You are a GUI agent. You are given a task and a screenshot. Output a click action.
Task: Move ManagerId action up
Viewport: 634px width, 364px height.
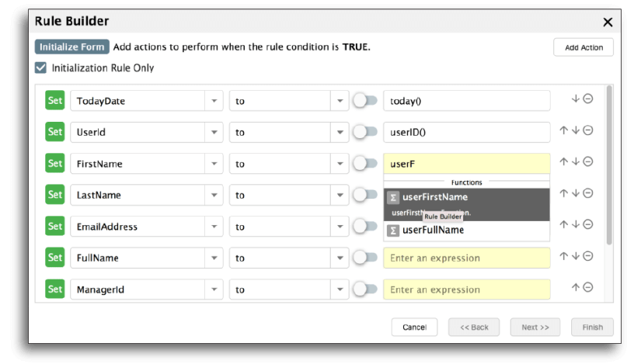tap(576, 287)
